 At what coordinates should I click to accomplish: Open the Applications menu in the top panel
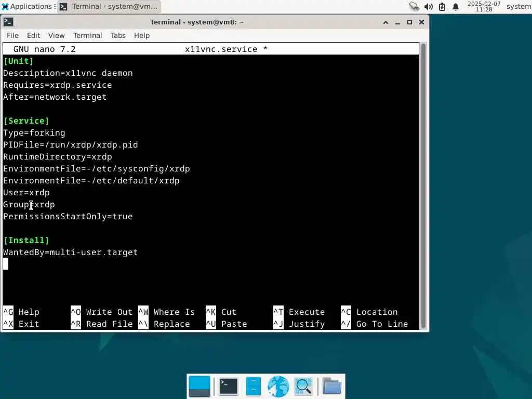click(28, 6)
